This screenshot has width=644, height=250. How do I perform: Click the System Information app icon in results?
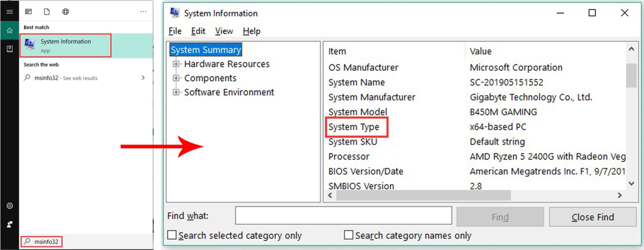[x=30, y=45]
